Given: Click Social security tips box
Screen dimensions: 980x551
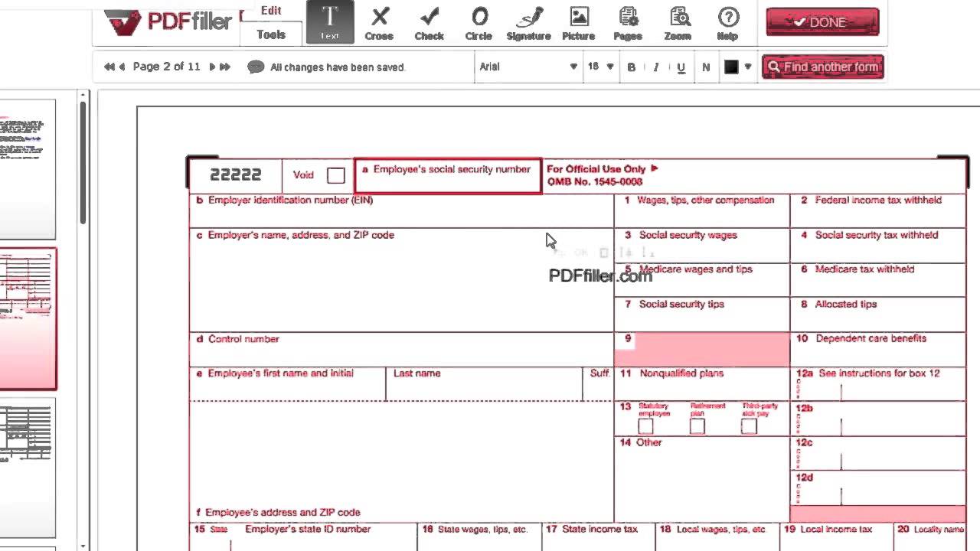Looking at the screenshot, I should 702,315.
